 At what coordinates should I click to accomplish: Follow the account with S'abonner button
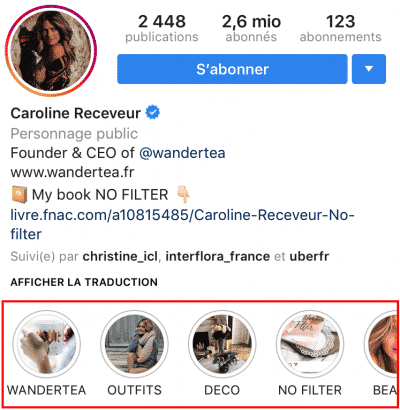pos(232,69)
